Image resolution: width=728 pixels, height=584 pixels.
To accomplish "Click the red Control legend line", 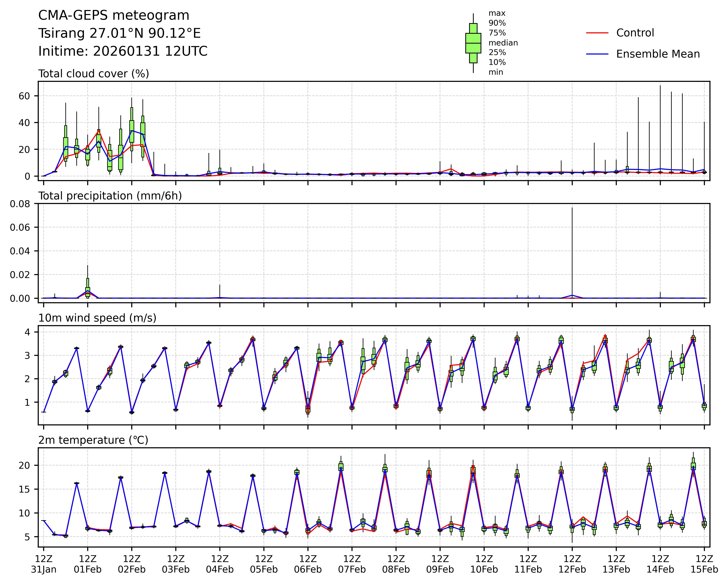I will (597, 33).
